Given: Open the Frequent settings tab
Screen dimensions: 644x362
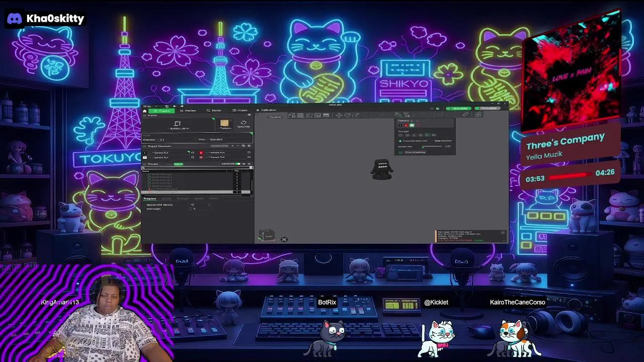Looking at the screenshot, I should pos(149,199).
